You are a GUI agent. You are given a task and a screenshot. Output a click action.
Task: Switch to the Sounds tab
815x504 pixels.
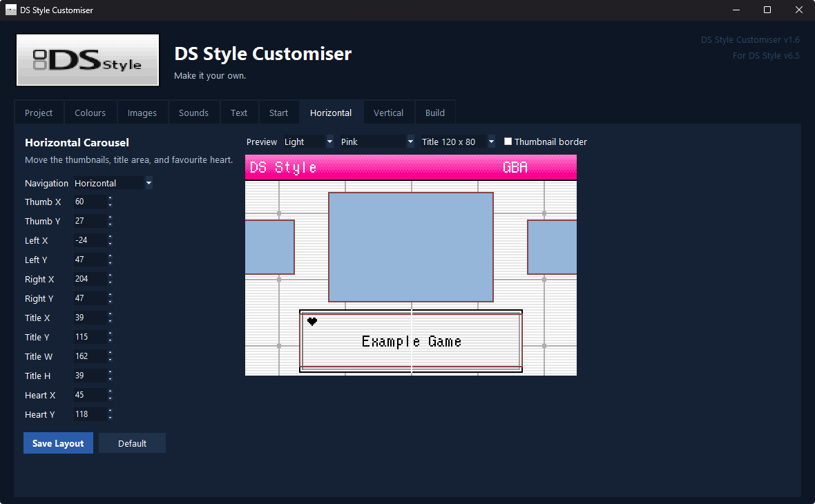pyautogui.click(x=193, y=113)
